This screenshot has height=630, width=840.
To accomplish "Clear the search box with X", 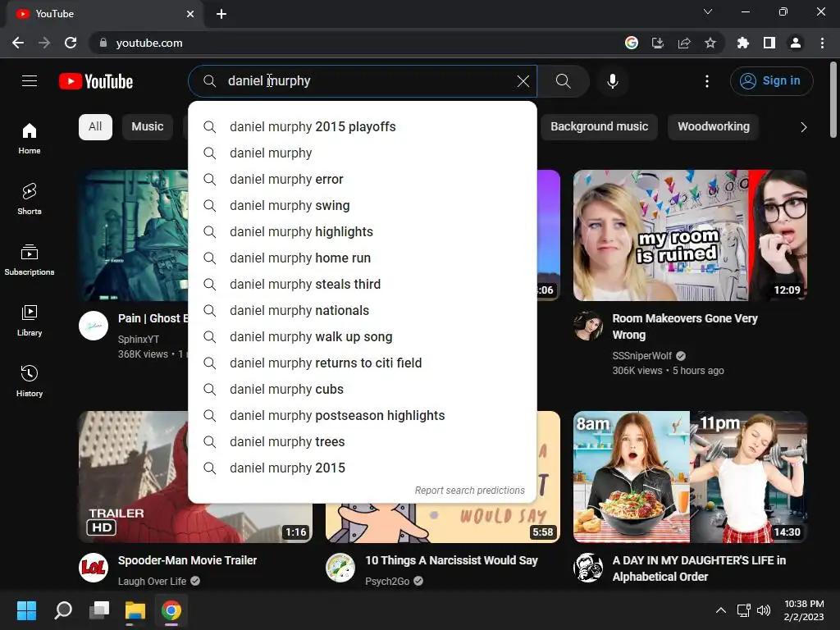I will click(523, 81).
